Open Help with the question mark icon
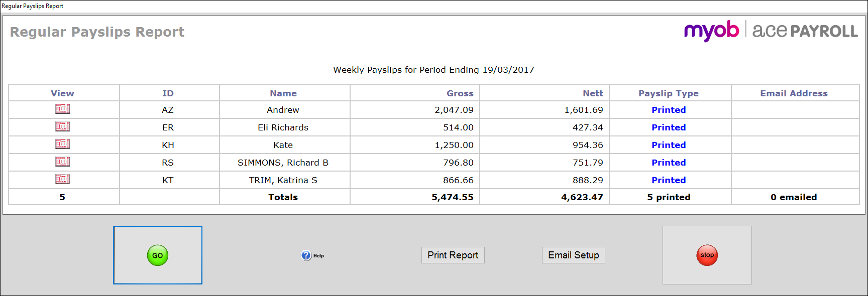Screen dimensions: 868x296 [307, 255]
